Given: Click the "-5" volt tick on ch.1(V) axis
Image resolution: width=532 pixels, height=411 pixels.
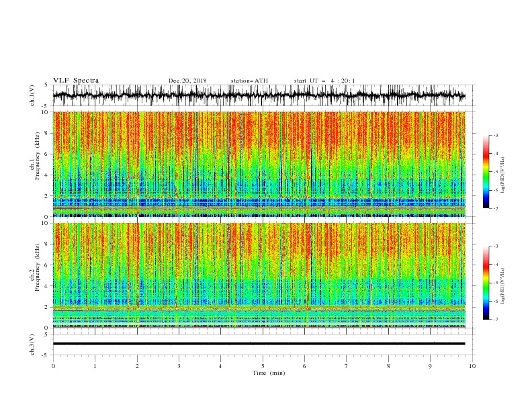Looking at the screenshot, I should pyautogui.click(x=45, y=106).
